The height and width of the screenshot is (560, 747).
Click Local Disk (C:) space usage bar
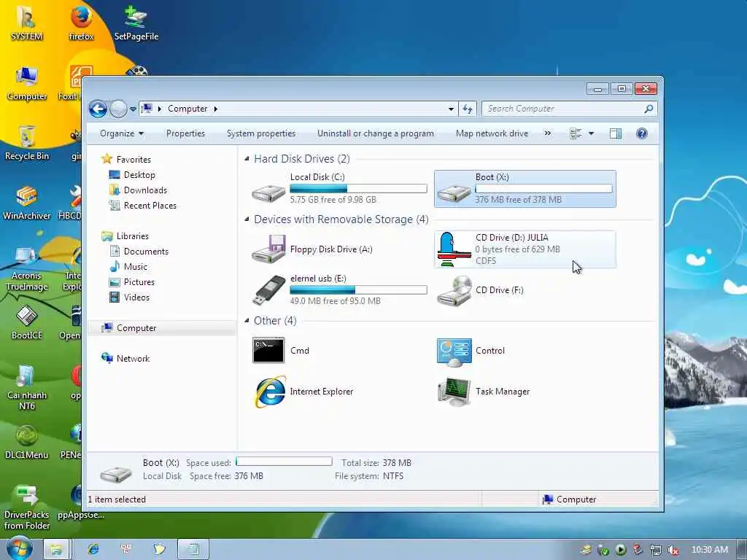pos(358,189)
